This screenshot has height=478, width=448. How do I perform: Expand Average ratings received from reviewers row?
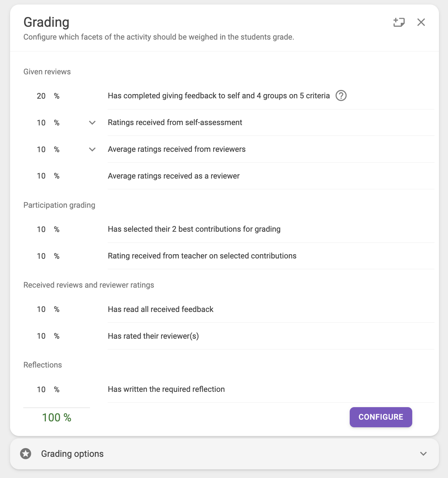(92, 149)
